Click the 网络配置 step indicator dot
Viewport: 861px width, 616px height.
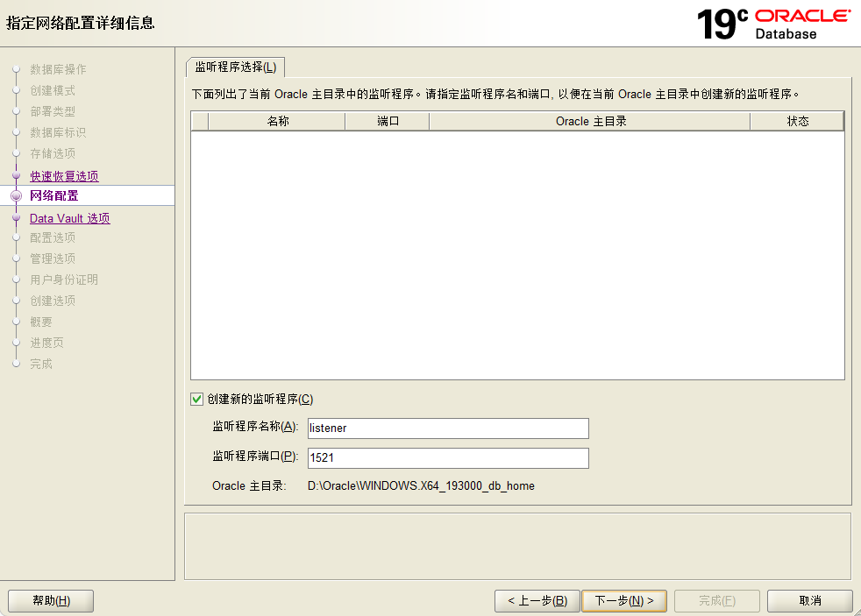[16, 196]
